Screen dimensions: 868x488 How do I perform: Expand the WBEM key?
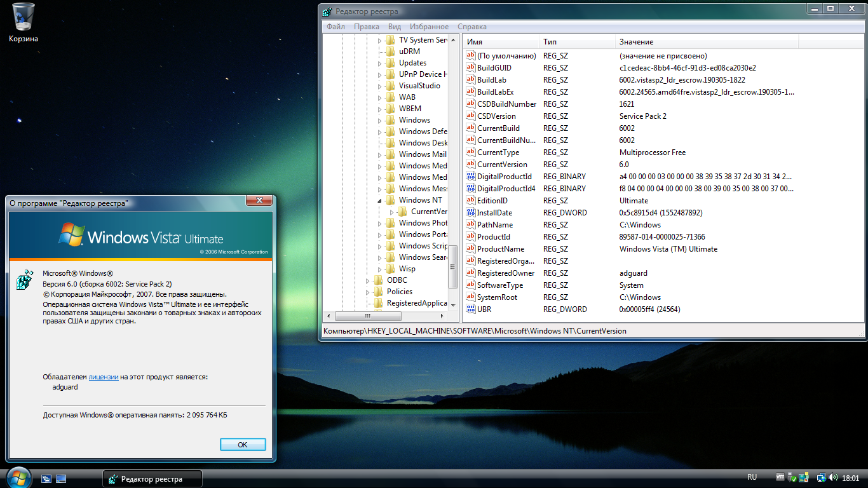pos(380,109)
